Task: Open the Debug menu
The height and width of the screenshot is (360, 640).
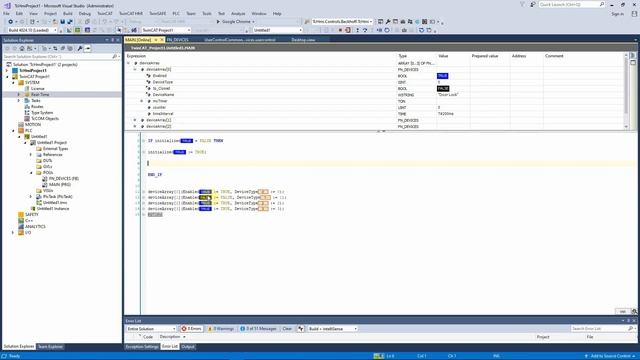Action: (x=84, y=13)
